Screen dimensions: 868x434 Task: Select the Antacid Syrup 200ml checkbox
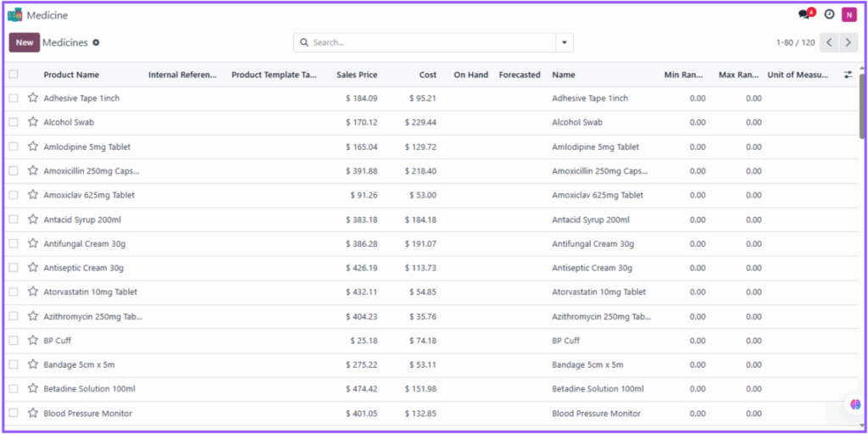click(x=14, y=220)
